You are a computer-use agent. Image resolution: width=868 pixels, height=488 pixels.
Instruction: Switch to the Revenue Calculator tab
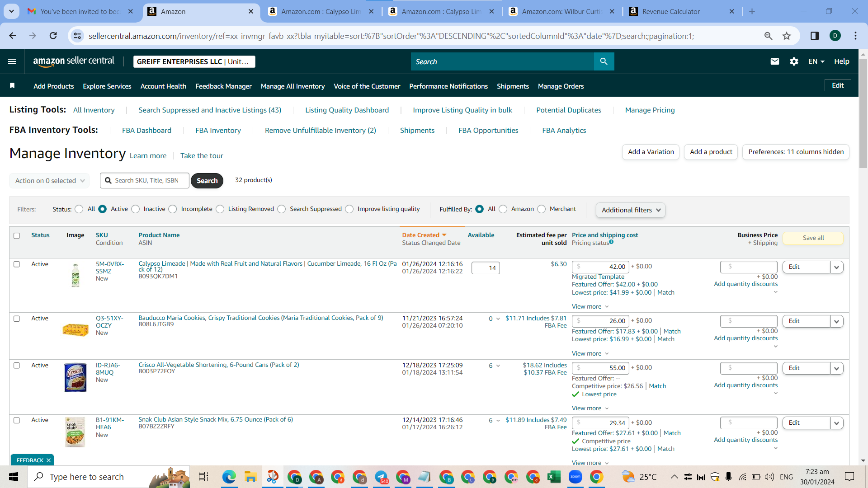[671, 11]
